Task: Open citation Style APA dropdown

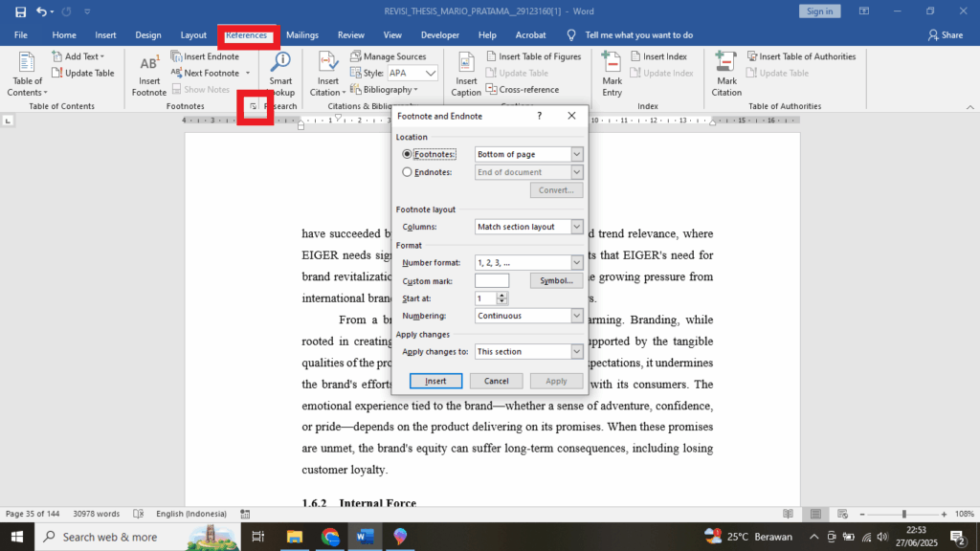Action: [x=431, y=73]
